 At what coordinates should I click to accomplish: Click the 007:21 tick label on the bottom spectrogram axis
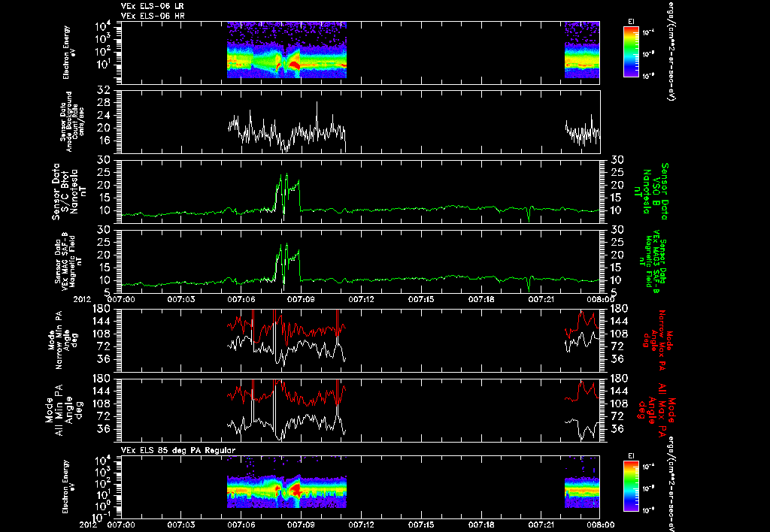pyautogui.click(x=542, y=524)
